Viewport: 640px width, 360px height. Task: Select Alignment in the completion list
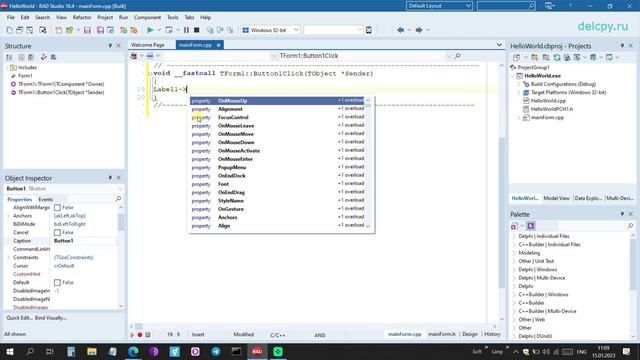[278, 109]
